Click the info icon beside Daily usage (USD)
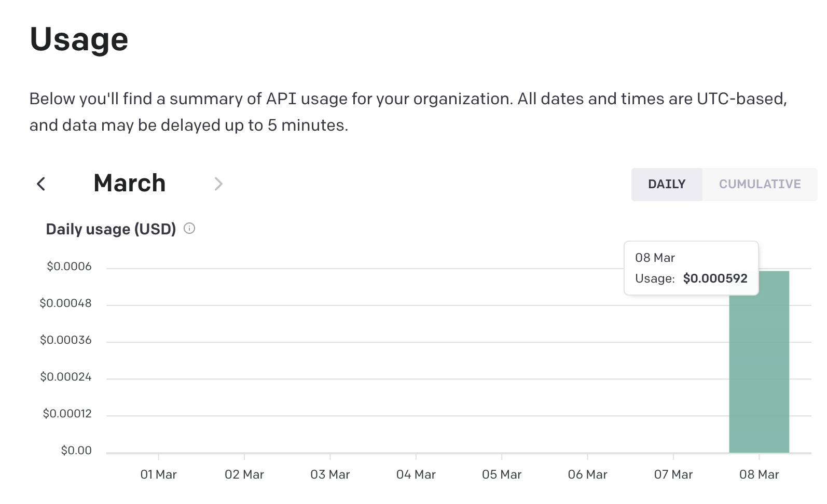 click(189, 228)
